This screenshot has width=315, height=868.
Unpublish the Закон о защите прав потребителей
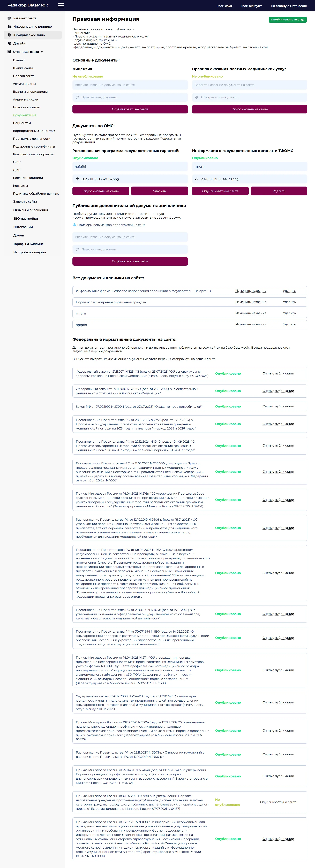coord(278,406)
